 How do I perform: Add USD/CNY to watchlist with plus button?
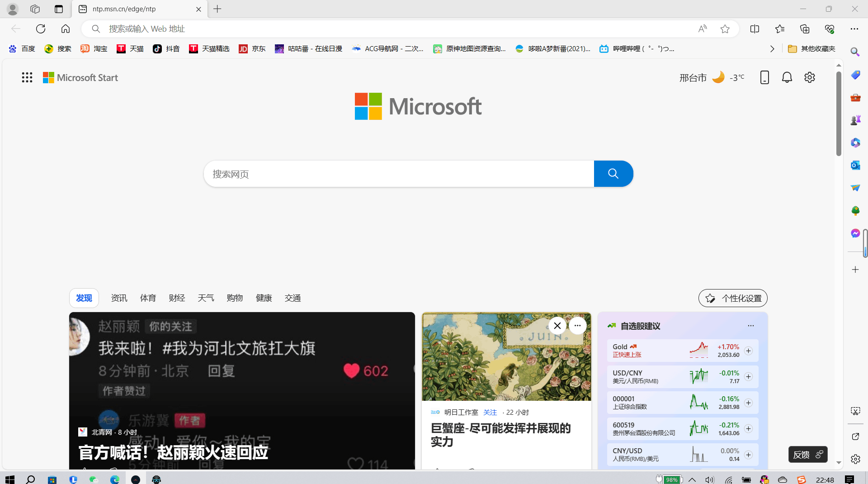(x=748, y=376)
